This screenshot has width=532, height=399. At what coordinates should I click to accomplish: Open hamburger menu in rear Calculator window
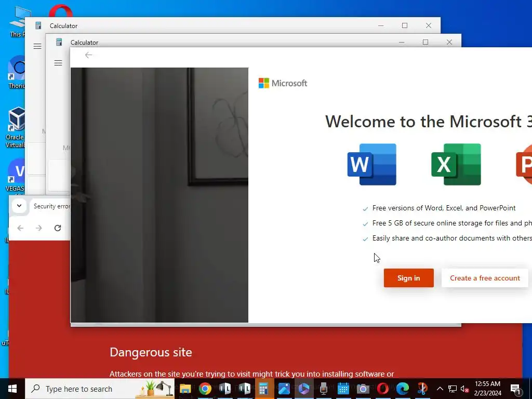37,46
